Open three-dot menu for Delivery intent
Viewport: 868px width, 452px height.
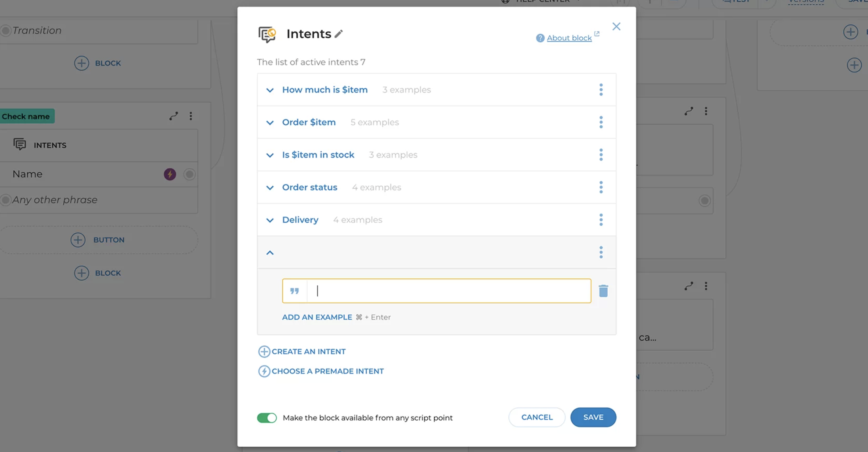601,220
